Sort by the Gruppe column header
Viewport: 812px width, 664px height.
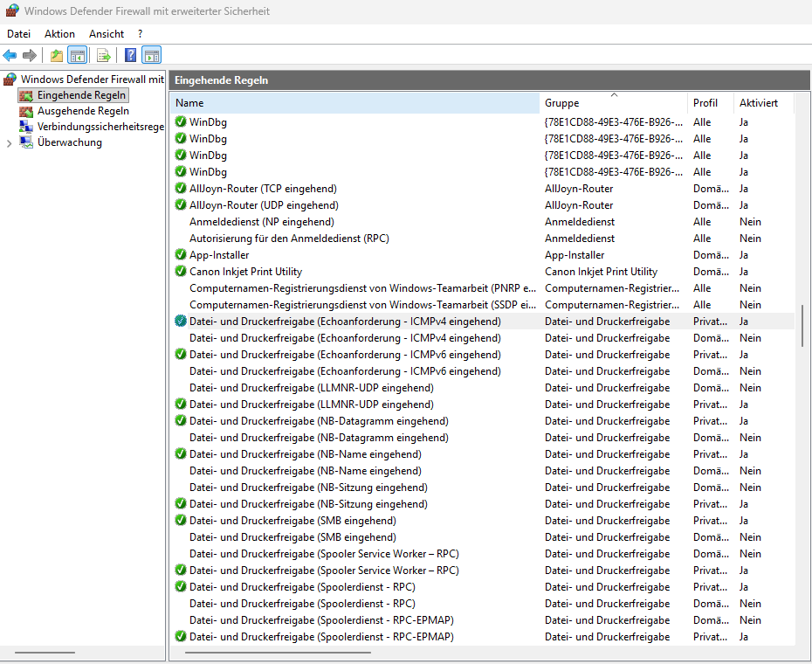coord(613,102)
